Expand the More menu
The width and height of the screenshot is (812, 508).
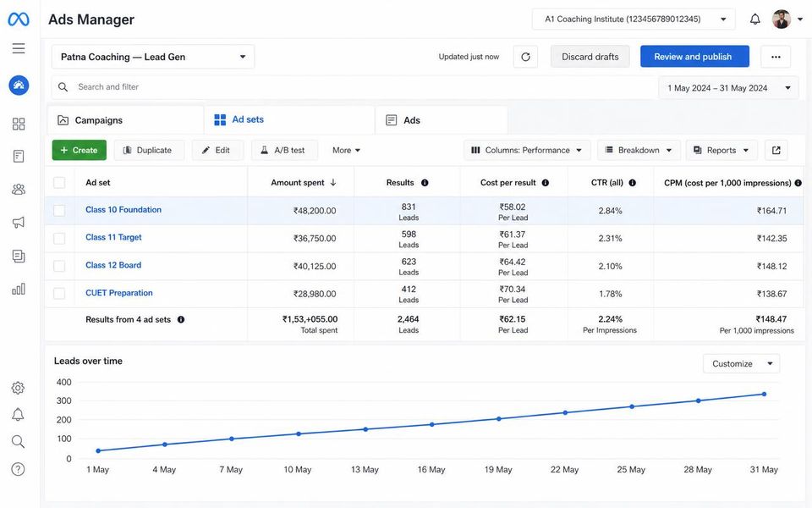(x=346, y=151)
